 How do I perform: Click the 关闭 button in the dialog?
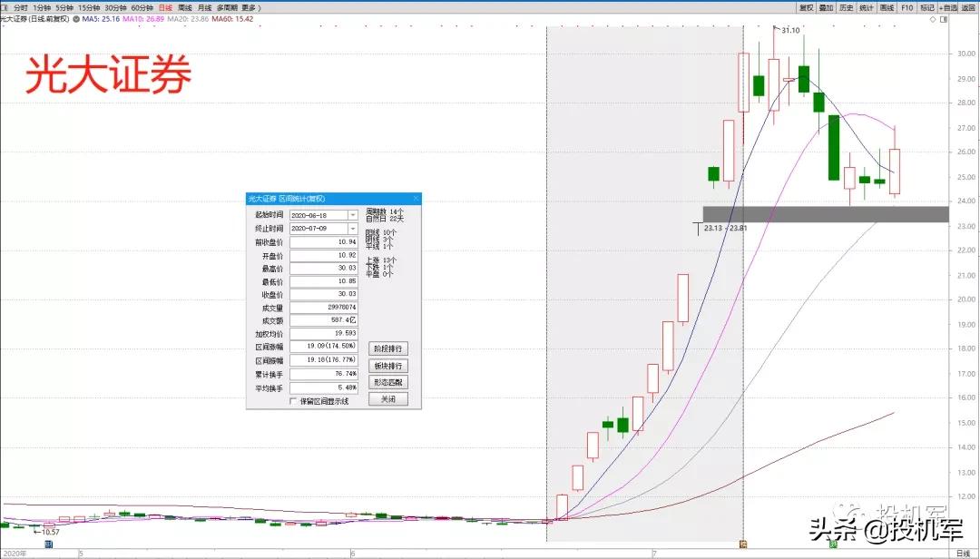[x=388, y=399]
